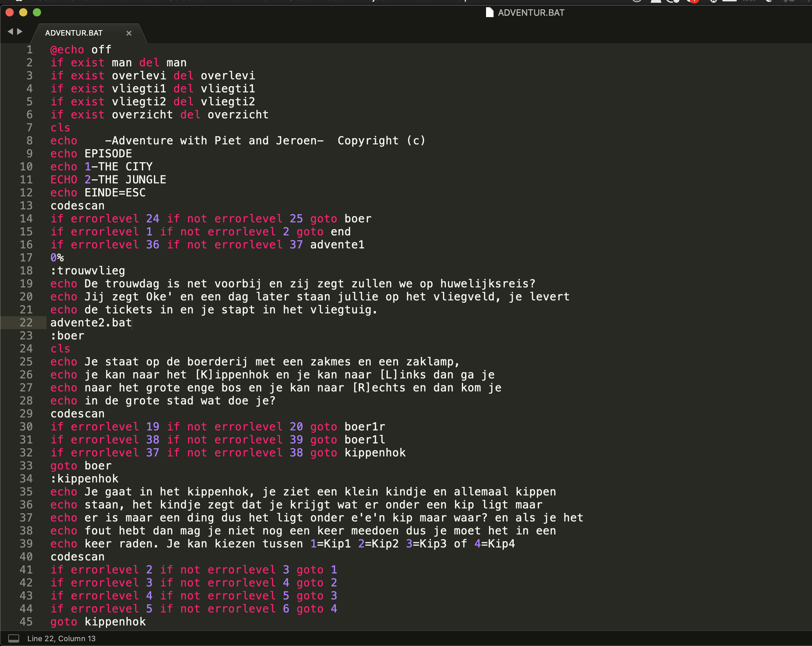Click line number 1 in the gutter
Viewport: 812px width, 646px height.
[29, 50]
